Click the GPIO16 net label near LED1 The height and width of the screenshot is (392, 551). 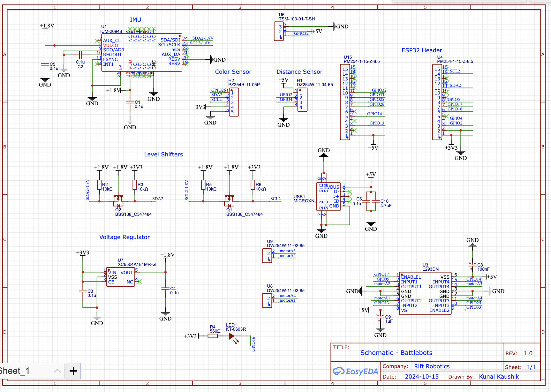[253, 344]
